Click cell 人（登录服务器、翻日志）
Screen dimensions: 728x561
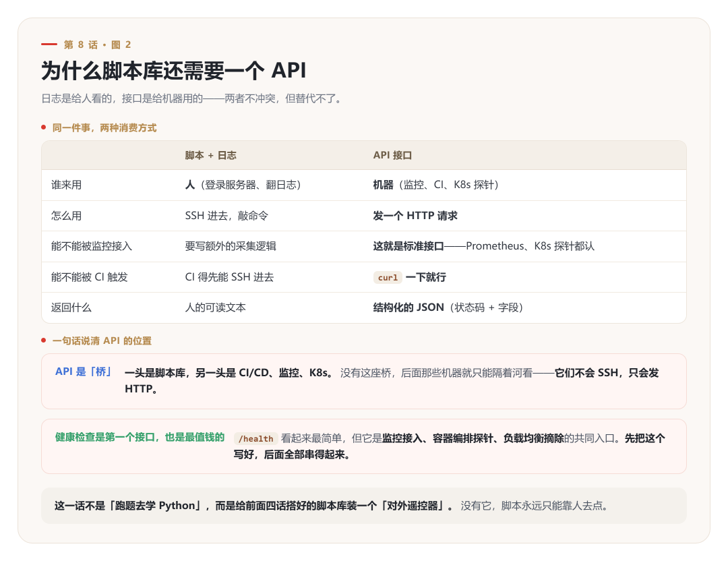pyautogui.click(x=243, y=185)
